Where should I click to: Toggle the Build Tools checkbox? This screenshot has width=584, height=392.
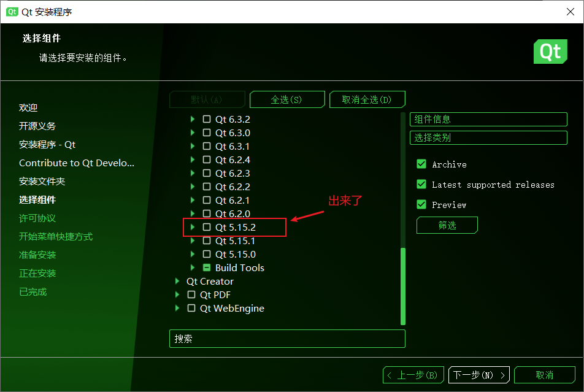pos(206,267)
